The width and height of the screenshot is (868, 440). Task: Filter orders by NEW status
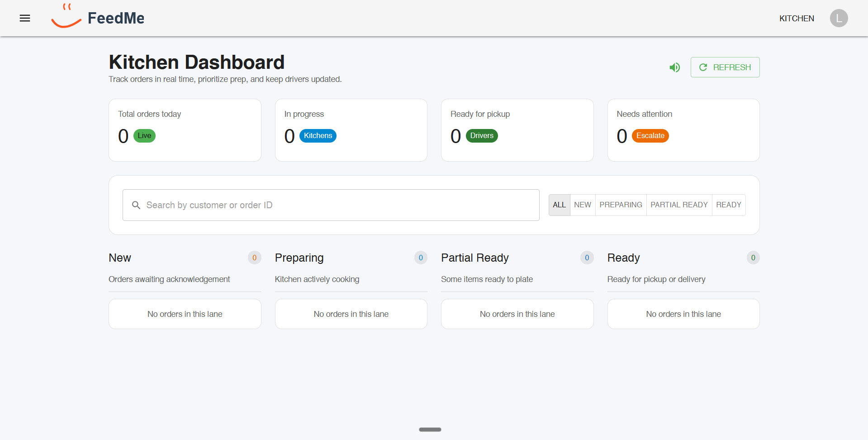[x=582, y=205]
